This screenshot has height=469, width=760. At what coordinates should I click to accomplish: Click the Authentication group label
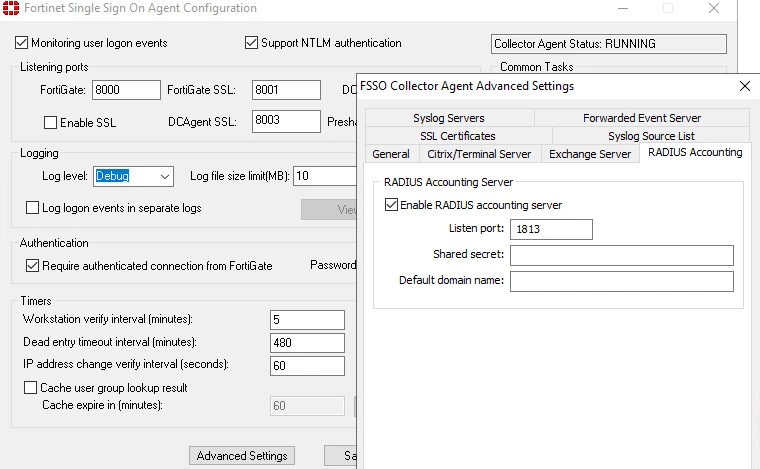click(x=54, y=243)
